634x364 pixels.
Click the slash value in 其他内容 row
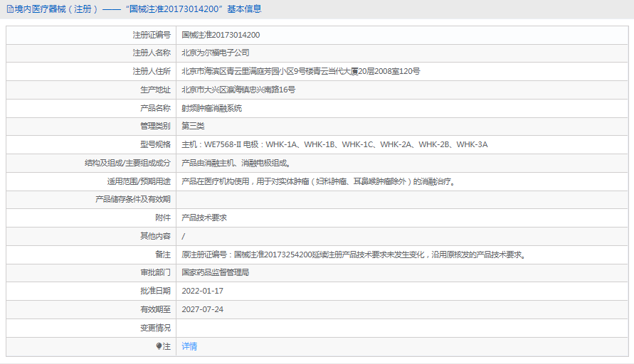tap(184, 236)
